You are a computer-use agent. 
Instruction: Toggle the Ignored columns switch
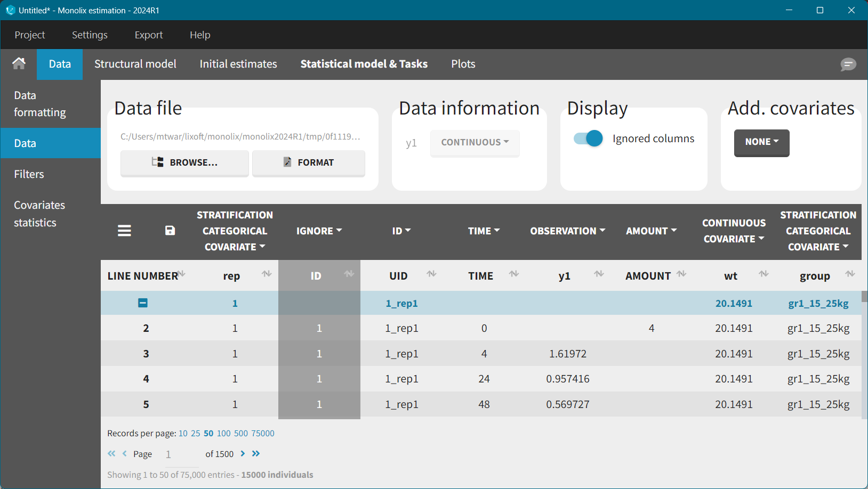588,138
